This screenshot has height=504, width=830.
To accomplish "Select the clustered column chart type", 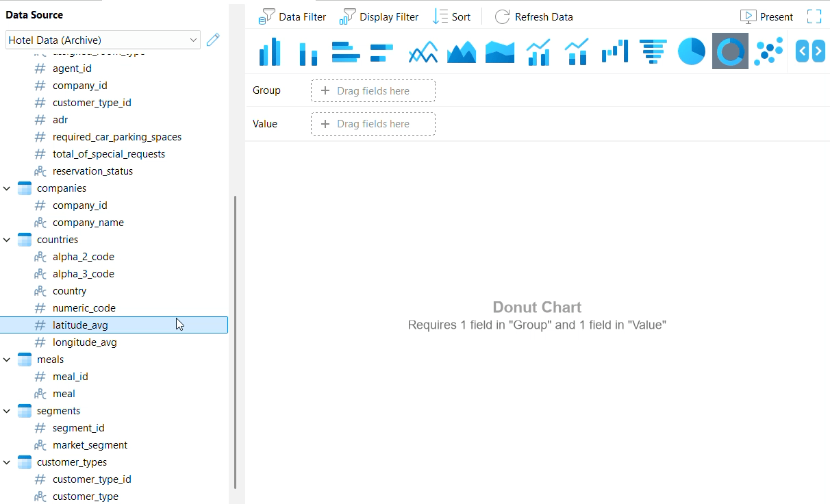I will (270, 51).
